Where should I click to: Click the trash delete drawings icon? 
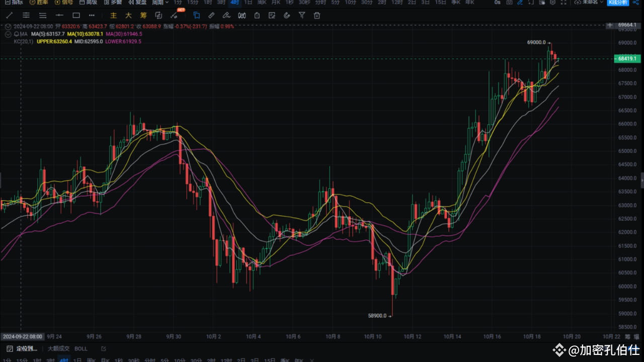coord(317,16)
